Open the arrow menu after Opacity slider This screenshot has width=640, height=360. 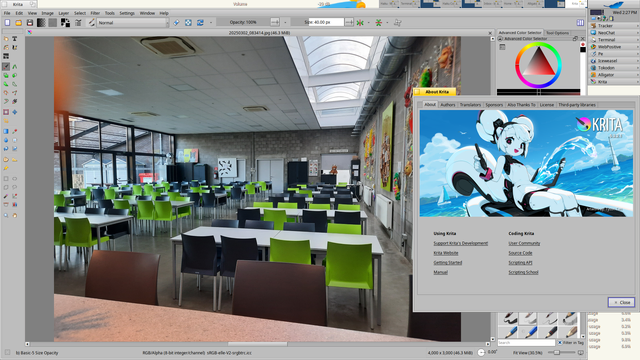pyautogui.click(x=285, y=22)
